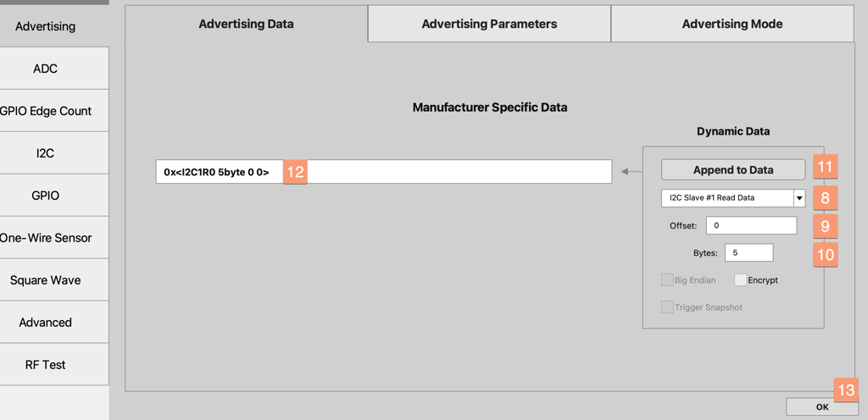Open the ADC section in sidebar

[x=46, y=69]
